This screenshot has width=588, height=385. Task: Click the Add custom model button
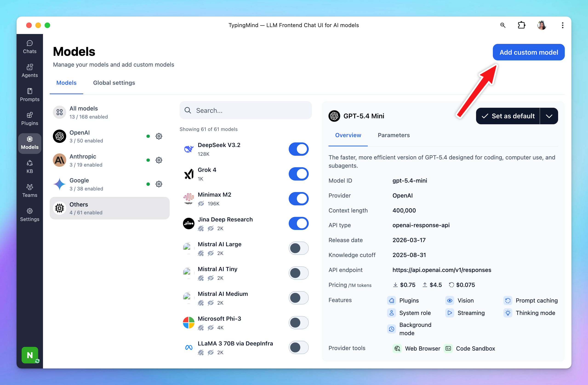(528, 52)
